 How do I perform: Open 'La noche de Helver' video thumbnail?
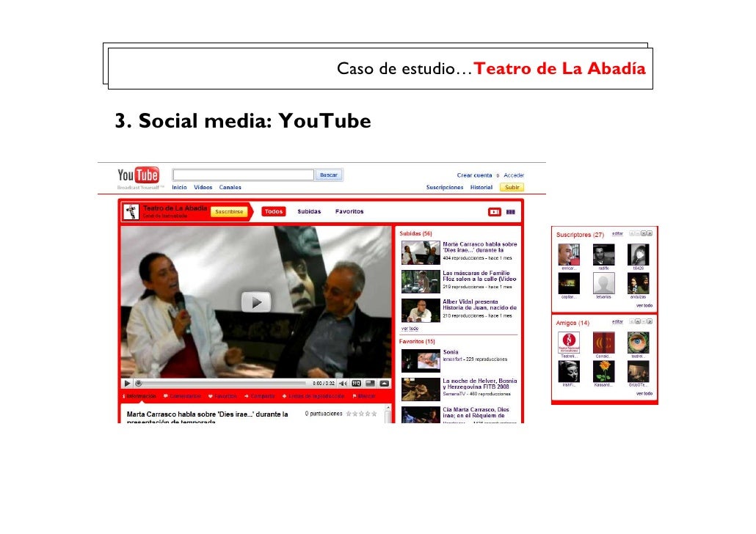(421, 389)
